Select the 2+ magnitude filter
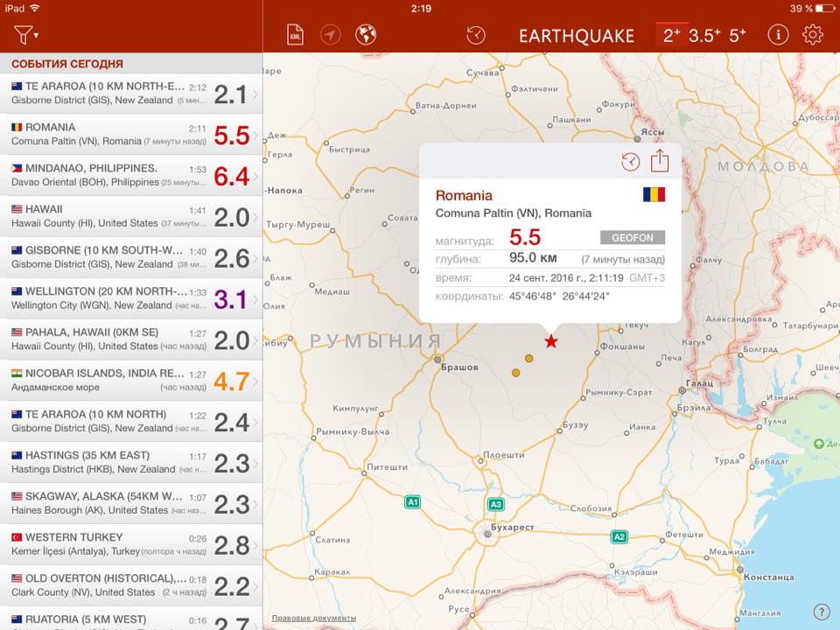 [x=672, y=35]
